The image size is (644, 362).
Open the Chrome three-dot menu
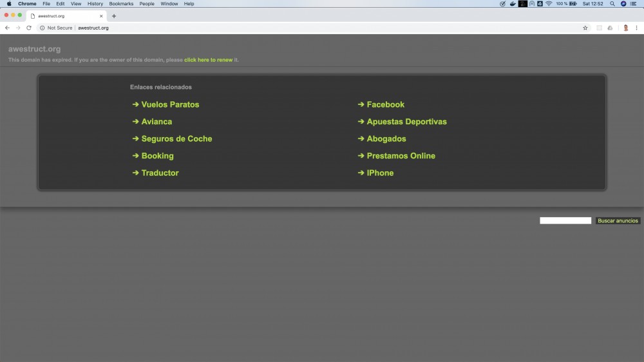coord(637,28)
